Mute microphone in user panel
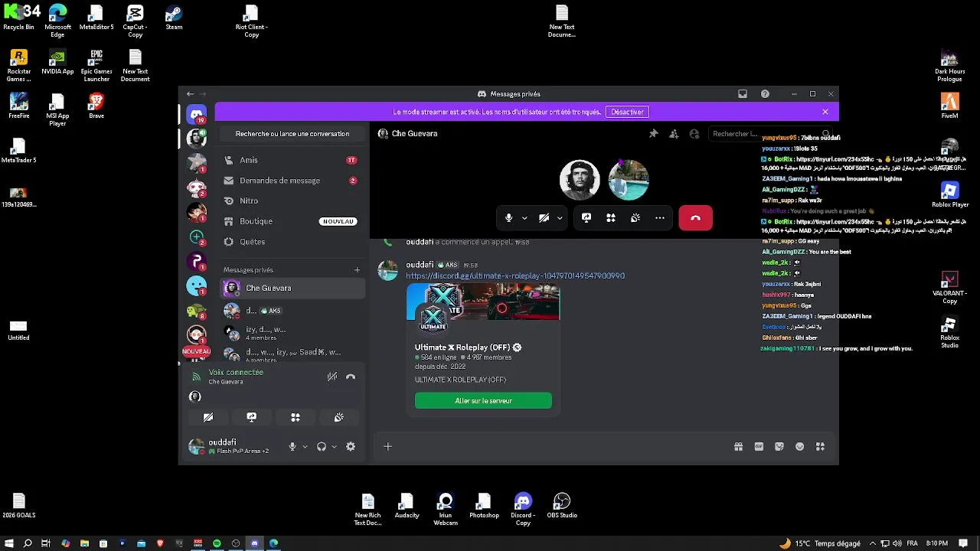 tap(292, 447)
